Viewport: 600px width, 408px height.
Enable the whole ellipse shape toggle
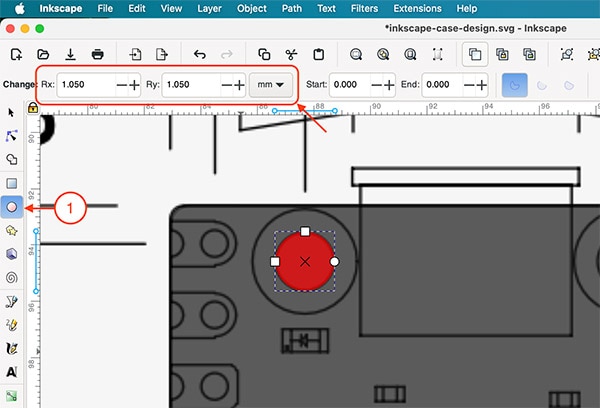(x=514, y=86)
